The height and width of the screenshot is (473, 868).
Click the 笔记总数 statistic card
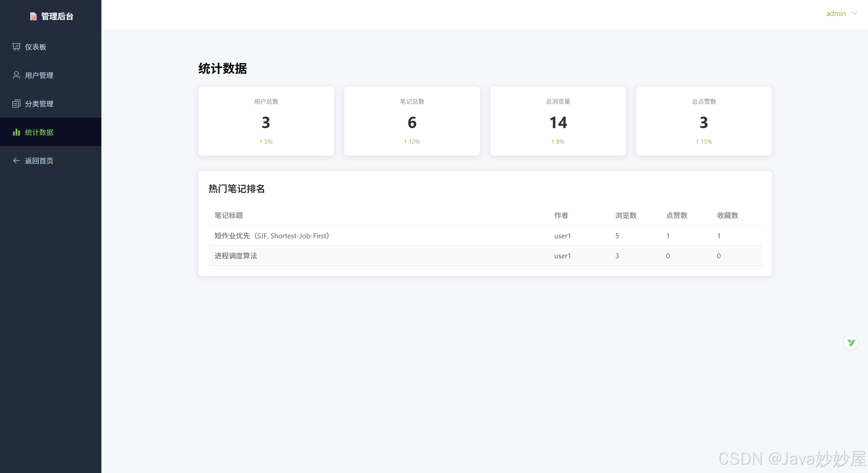(412, 121)
